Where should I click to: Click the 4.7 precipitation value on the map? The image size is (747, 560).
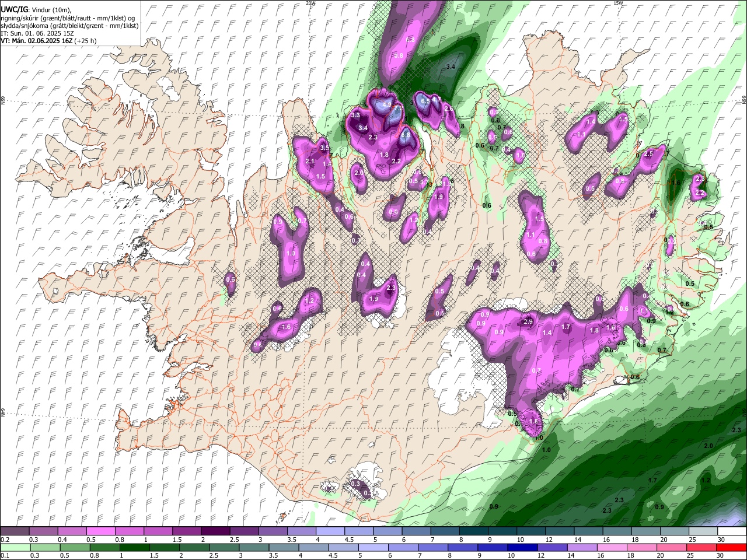click(436, 100)
